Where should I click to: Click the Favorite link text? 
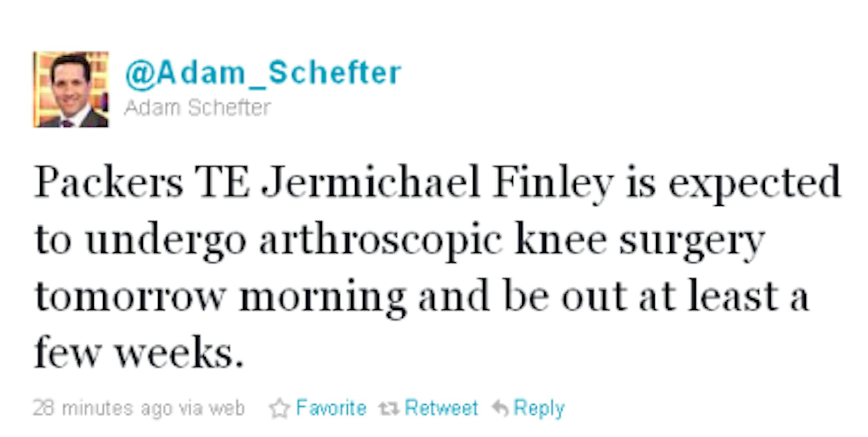click(x=331, y=408)
